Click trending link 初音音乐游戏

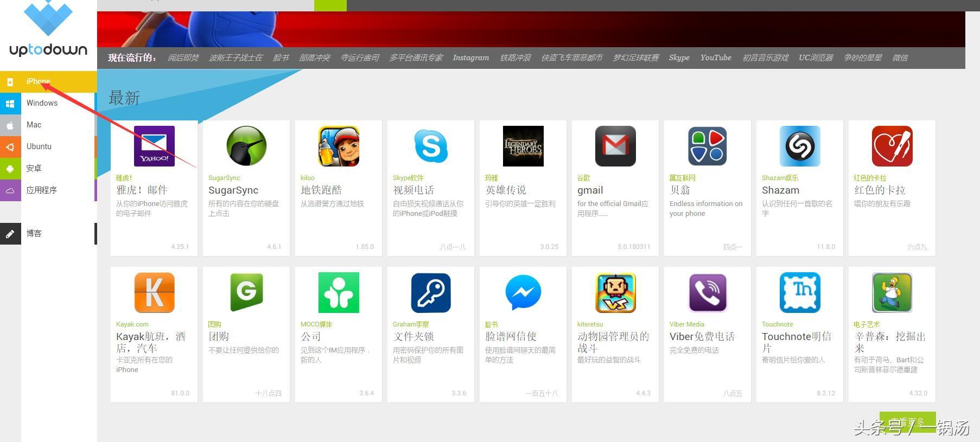(765, 57)
